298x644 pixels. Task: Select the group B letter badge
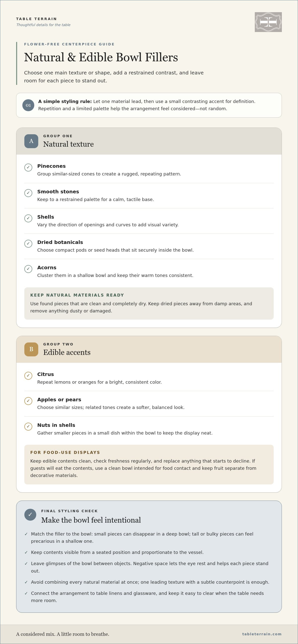[31, 349]
